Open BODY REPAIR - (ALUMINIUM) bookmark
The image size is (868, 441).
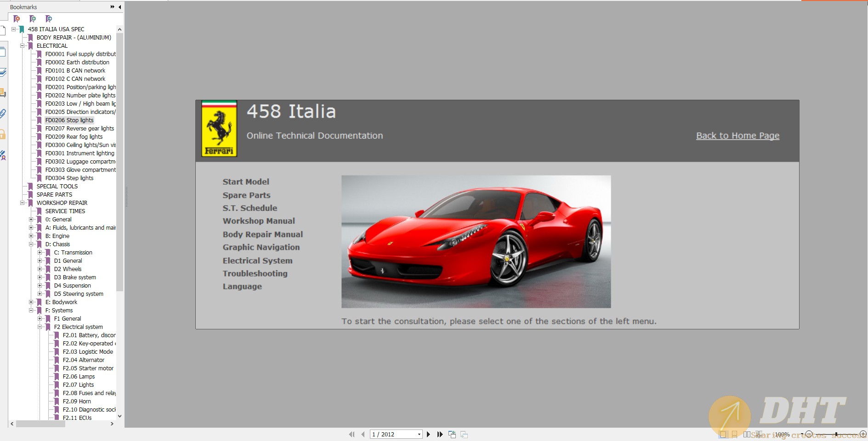click(x=74, y=38)
